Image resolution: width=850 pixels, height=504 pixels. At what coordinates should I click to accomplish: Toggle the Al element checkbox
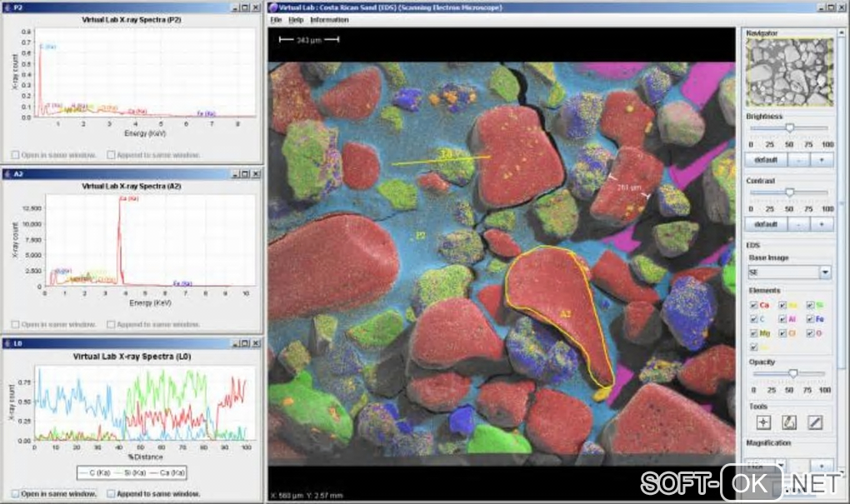782,319
